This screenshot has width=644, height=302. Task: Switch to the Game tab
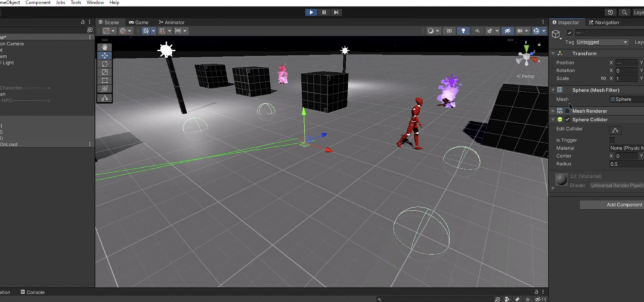[138, 23]
